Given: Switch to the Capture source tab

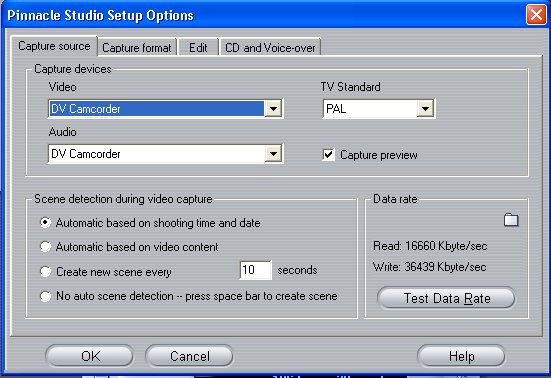Looking at the screenshot, I should click(x=54, y=46).
